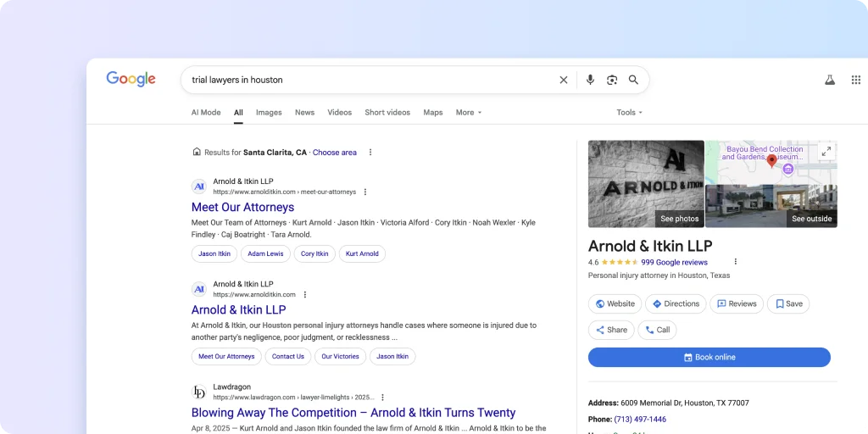
Task: Click the Book online button
Action: tap(709, 357)
